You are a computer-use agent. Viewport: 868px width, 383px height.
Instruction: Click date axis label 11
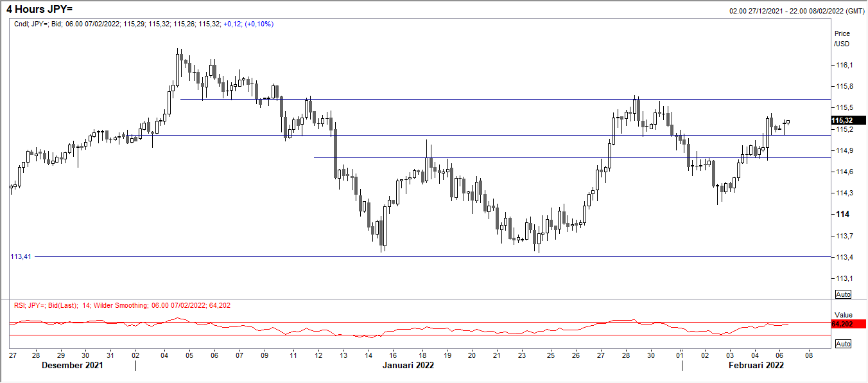point(293,355)
